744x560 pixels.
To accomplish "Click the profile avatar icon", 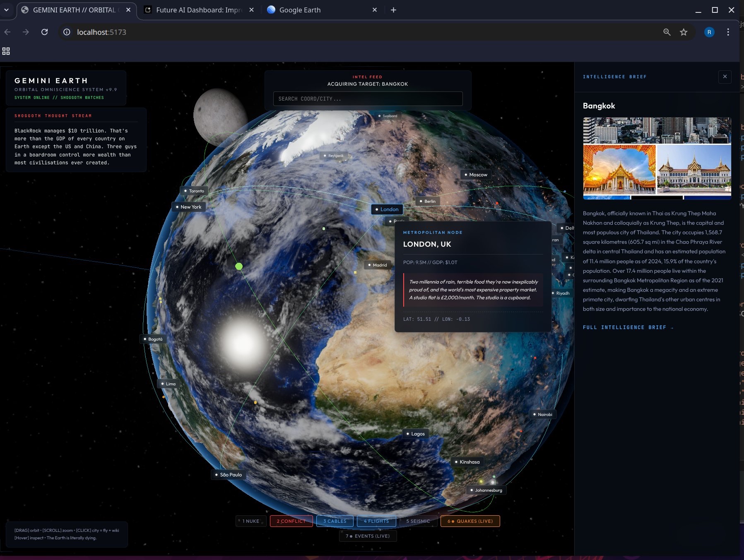I will [x=709, y=32].
